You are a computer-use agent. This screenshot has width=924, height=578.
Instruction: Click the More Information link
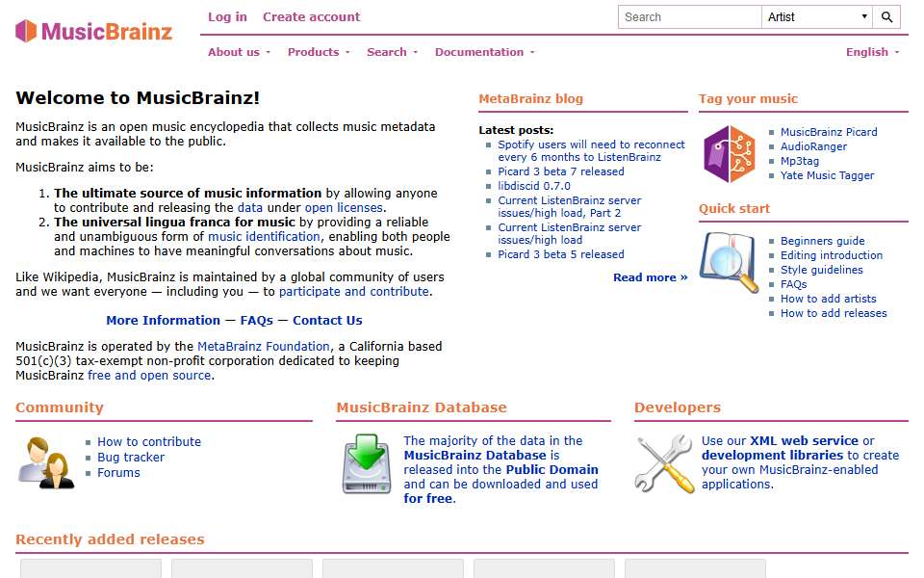coord(164,320)
